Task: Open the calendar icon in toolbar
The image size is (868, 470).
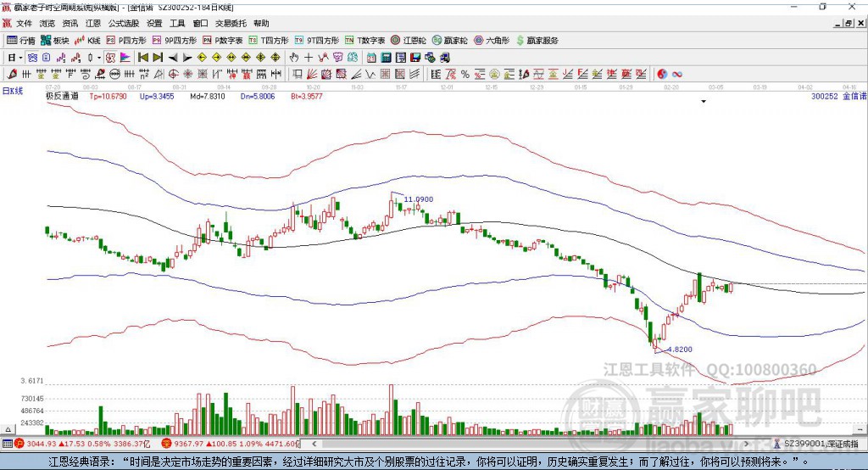Action: click(371, 58)
